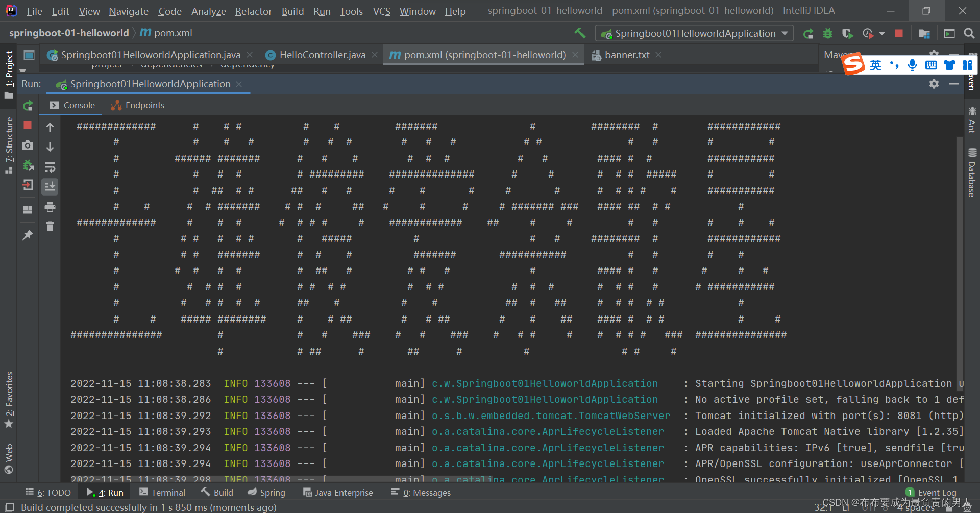980x513 pixels.
Task: Open the profiler run dropdown arrow
Action: point(882,34)
